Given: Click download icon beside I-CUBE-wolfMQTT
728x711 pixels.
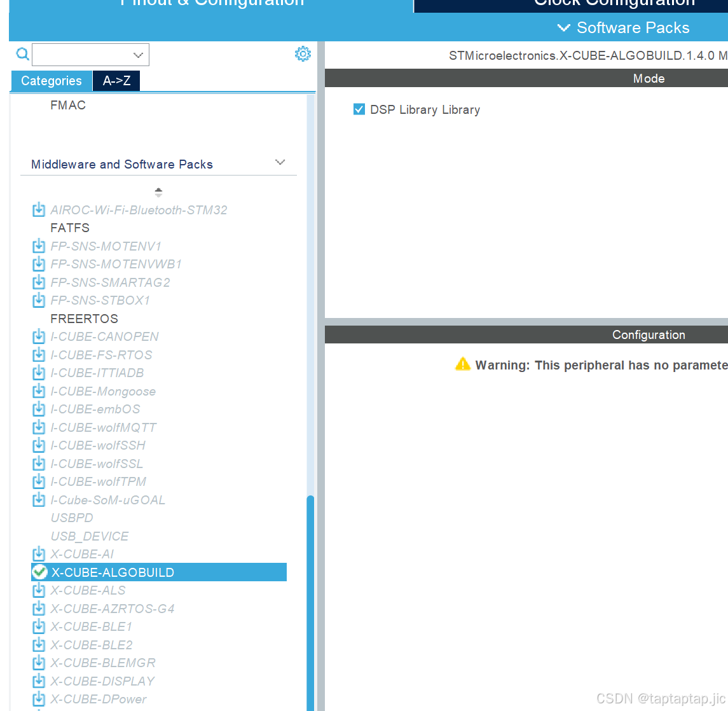Looking at the screenshot, I should 39,427.
